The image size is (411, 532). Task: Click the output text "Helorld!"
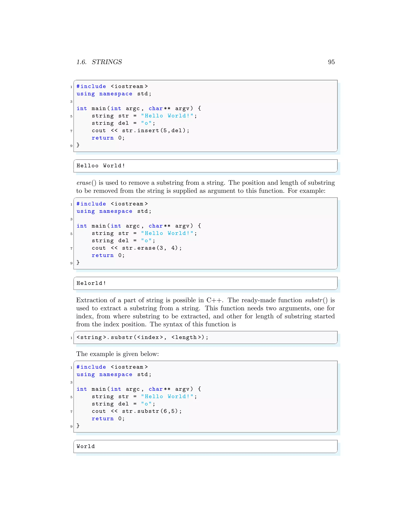91,283
